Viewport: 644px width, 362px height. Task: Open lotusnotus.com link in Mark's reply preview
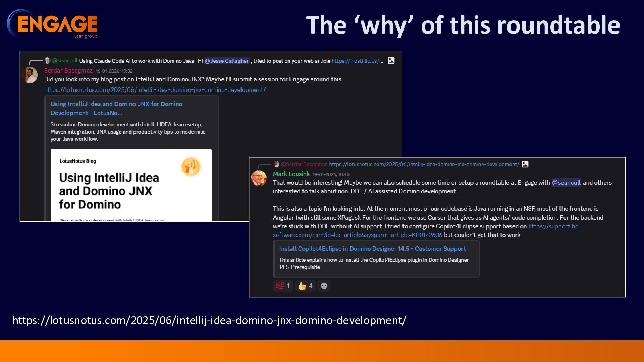pyautogui.click(x=424, y=164)
